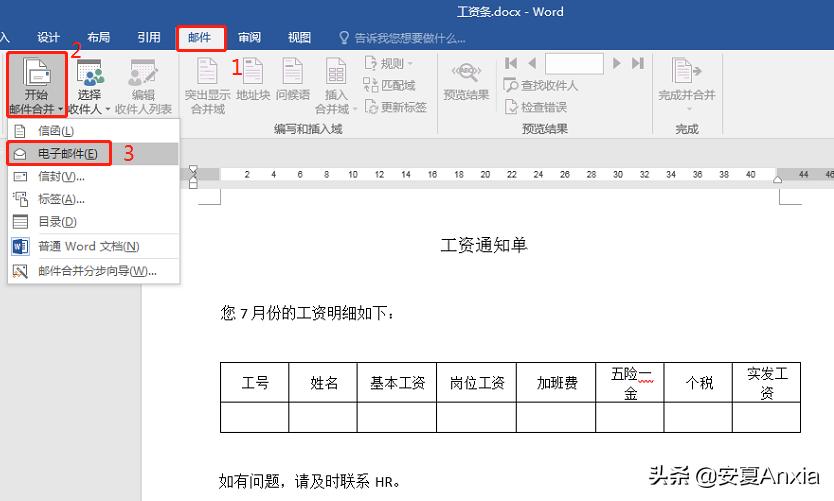Click the 工资通知单 document title

(x=483, y=245)
